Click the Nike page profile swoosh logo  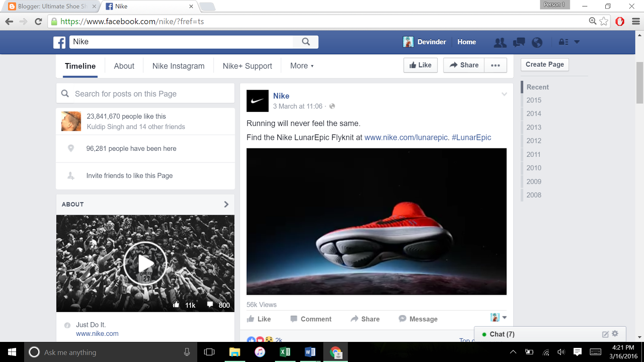click(257, 101)
